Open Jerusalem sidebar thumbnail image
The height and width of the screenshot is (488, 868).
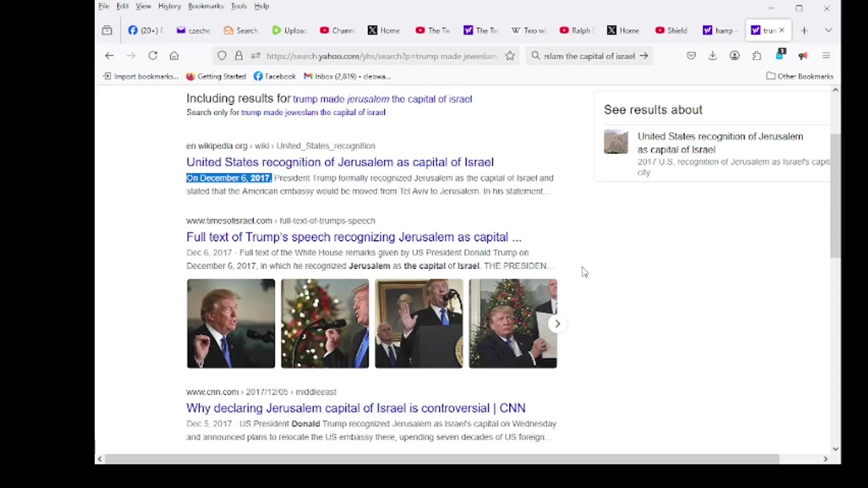[x=616, y=142]
